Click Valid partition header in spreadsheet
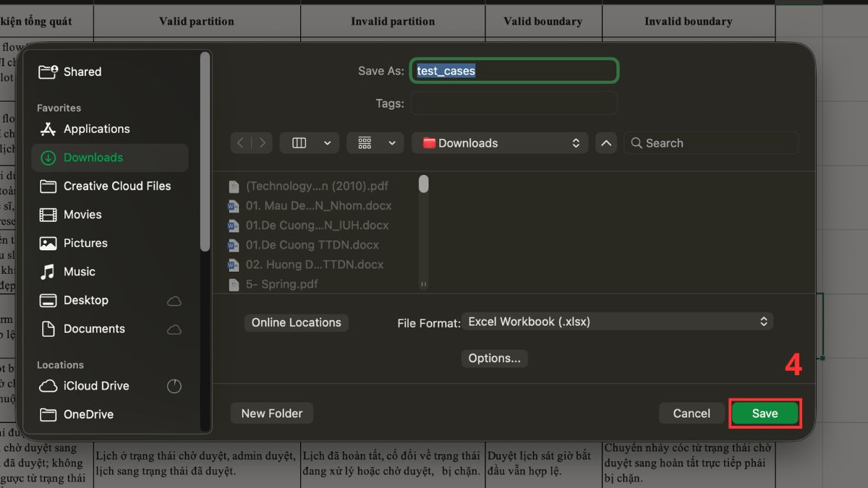Image resolution: width=868 pixels, height=488 pixels. click(x=197, y=21)
